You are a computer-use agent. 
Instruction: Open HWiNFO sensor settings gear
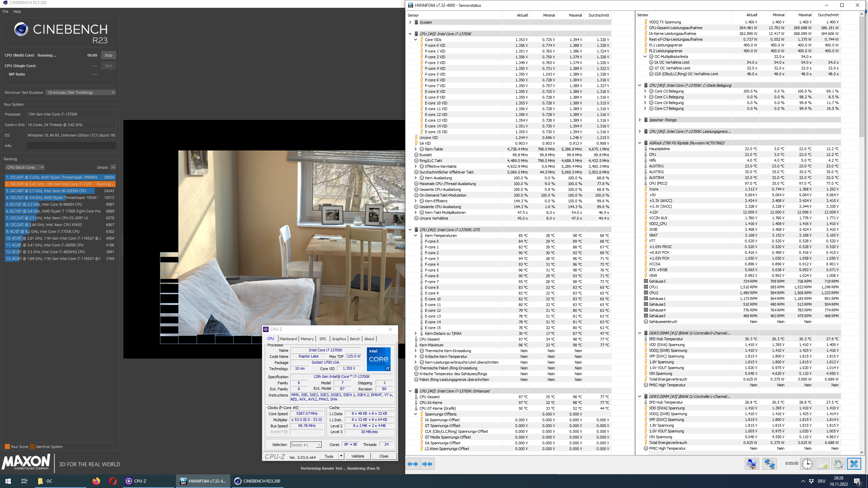[x=838, y=464]
